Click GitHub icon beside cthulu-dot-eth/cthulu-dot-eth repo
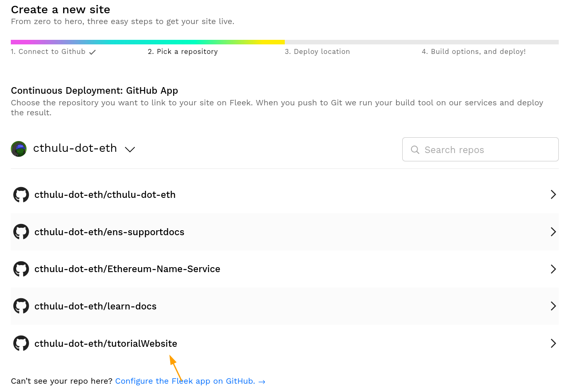This screenshot has height=392, width=582. click(x=21, y=195)
